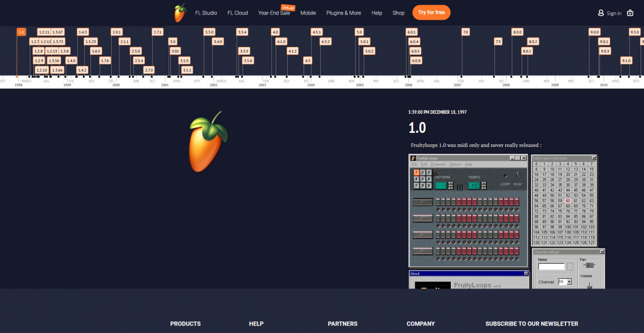Open Plugins & More menu
This screenshot has height=333, width=644.
[x=343, y=13]
